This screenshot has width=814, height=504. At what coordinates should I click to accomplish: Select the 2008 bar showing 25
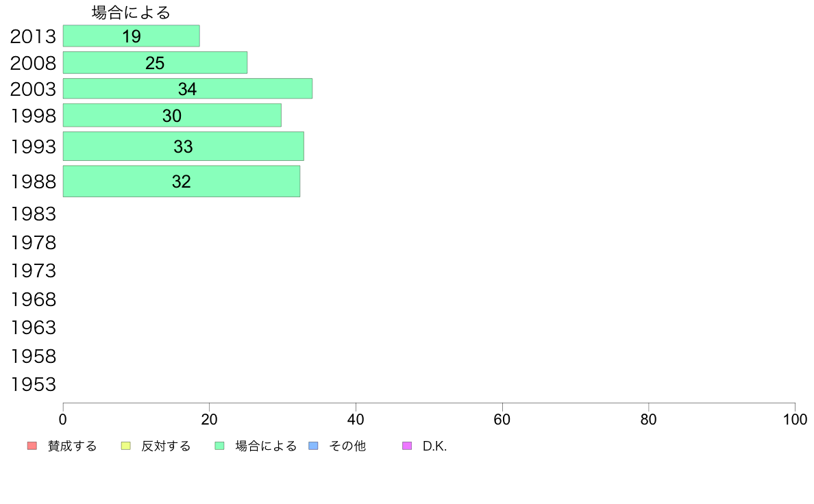[x=156, y=63]
